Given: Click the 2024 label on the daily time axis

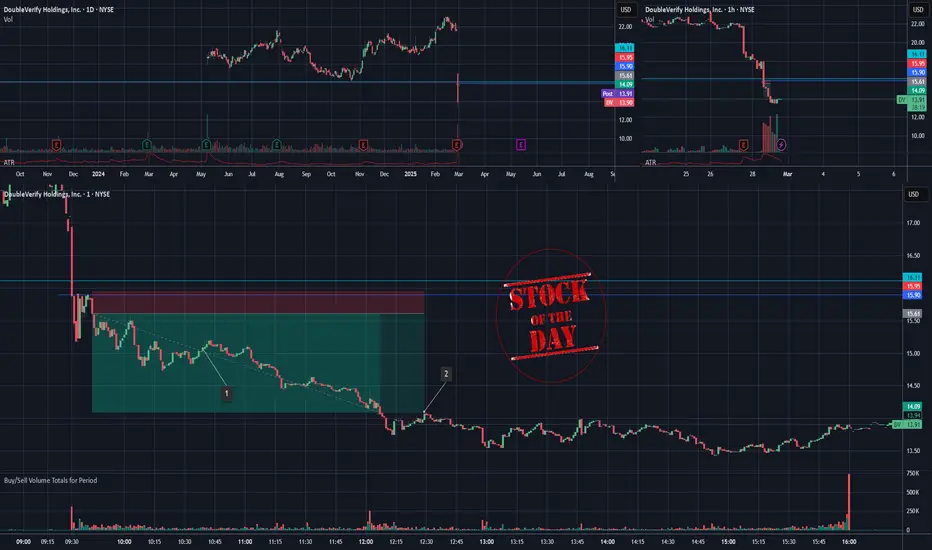Looking at the screenshot, I should coord(98,174).
